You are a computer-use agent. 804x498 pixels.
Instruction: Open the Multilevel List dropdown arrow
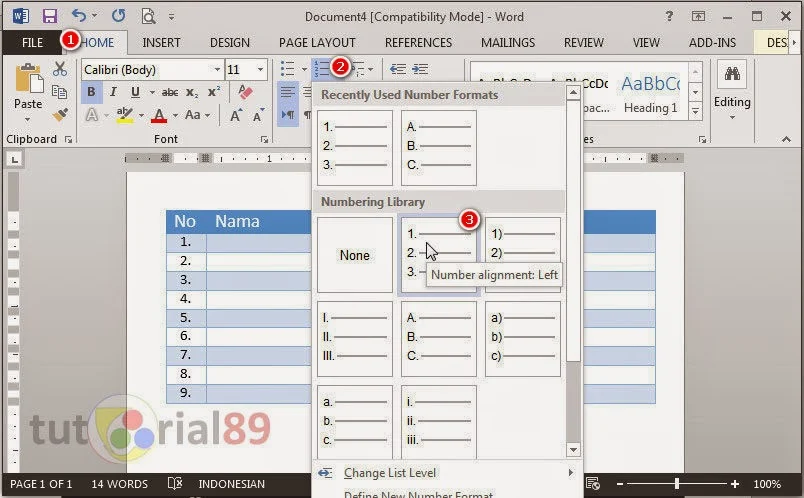371,69
